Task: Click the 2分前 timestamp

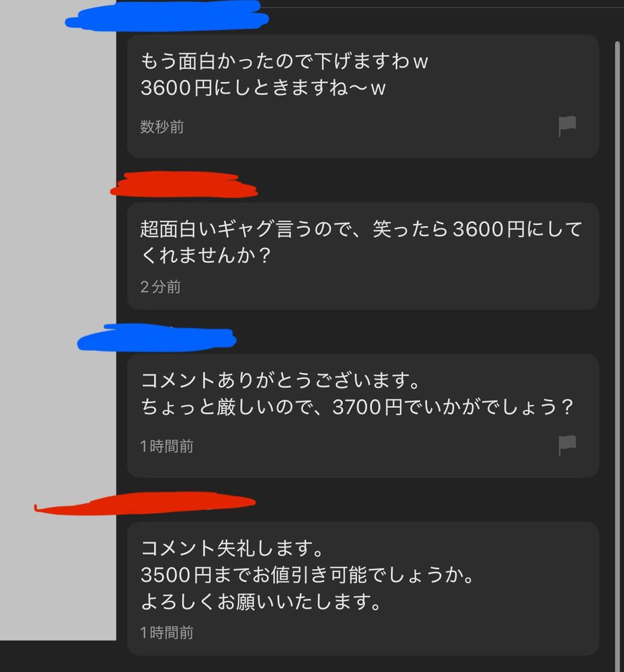Action: point(161,287)
